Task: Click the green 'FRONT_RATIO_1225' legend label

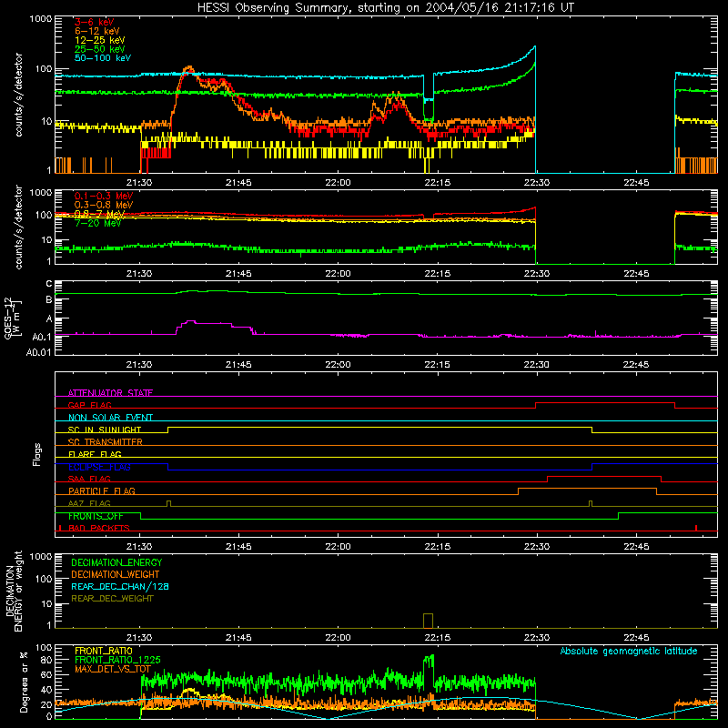Action: pyautogui.click(x=117, y=660)
